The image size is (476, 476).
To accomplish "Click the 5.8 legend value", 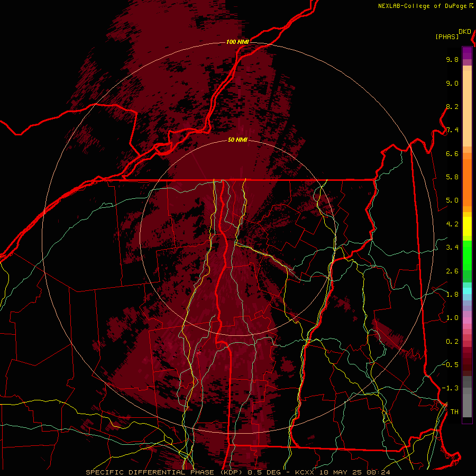I will coord(452,177).
